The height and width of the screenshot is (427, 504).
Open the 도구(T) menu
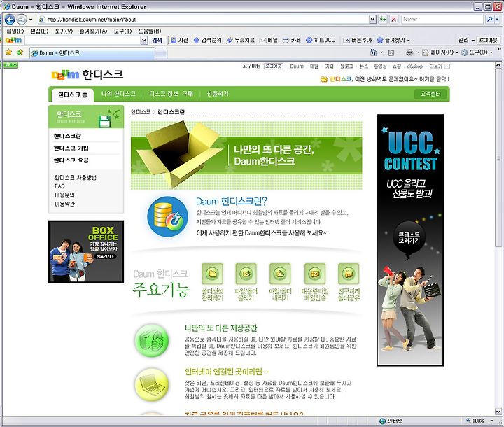pyautogui.click(x=122, y=31)
